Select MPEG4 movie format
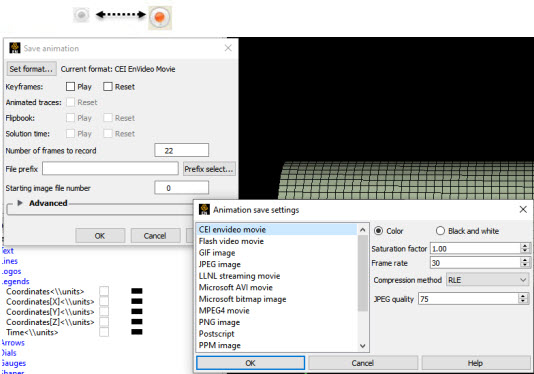Viewport: 534px width, 374px height. [277, 311]
